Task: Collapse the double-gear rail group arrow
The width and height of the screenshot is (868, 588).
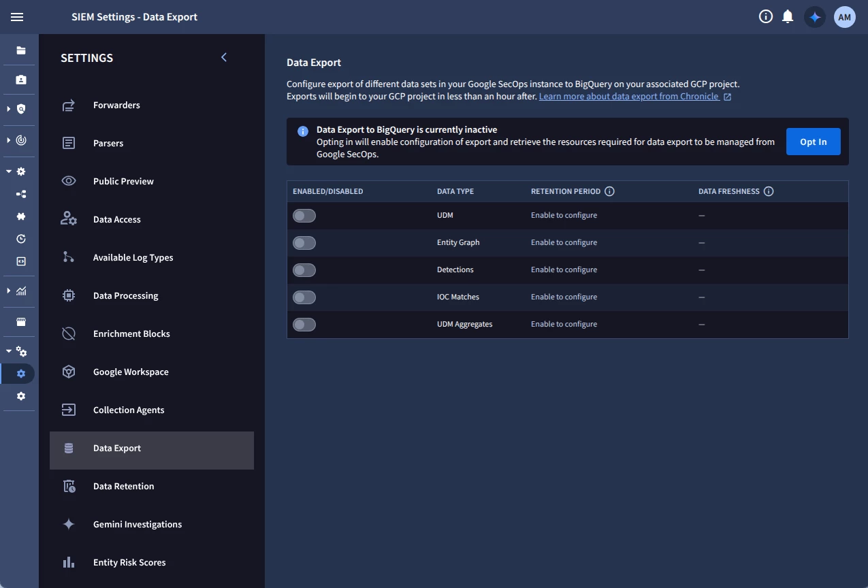Action: [9, 351]
